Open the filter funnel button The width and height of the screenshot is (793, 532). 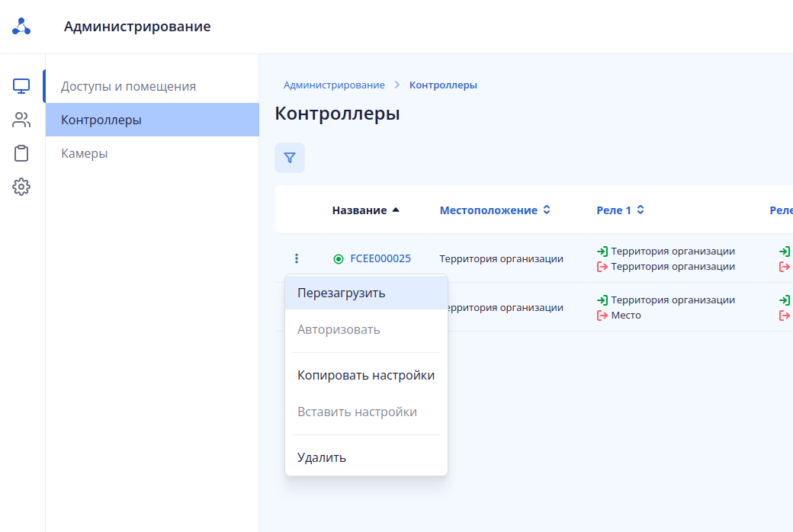pyautogui.click(x=290, y=158)
